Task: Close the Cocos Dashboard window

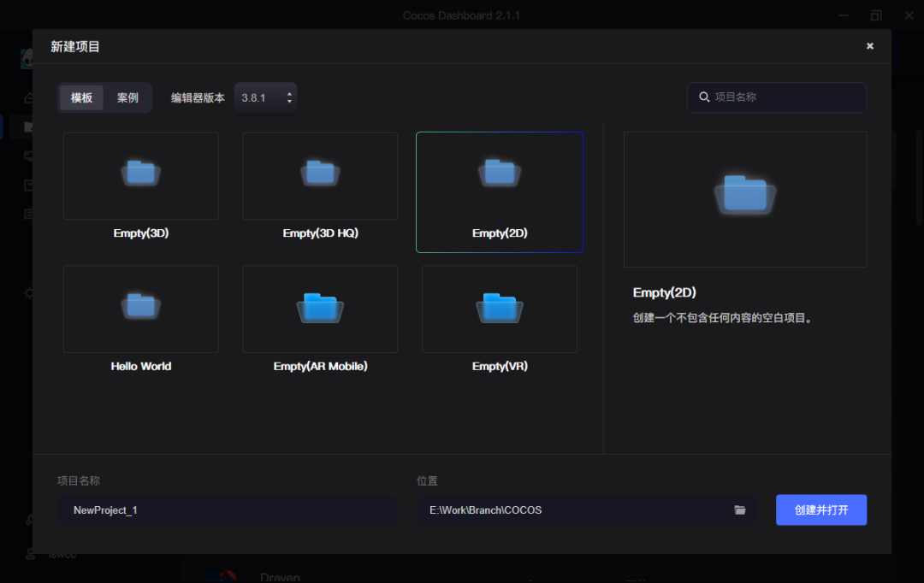Action: coord(909,15)
